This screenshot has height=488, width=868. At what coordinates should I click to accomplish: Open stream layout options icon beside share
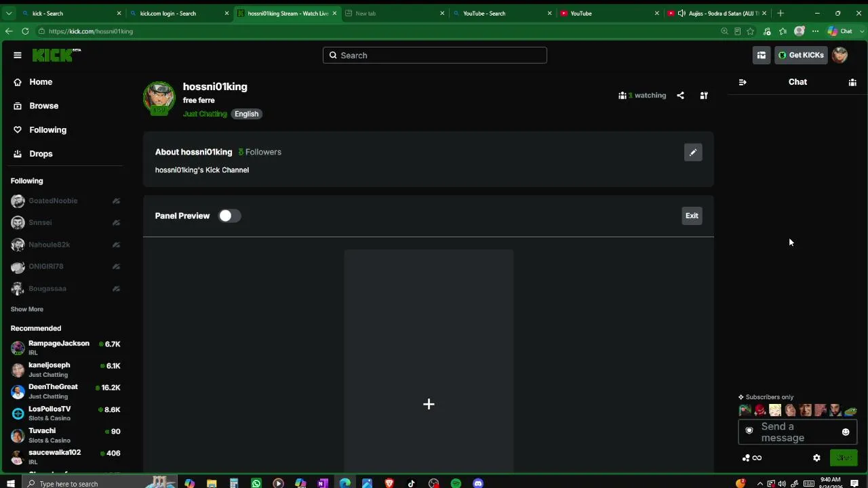[704, 96]
